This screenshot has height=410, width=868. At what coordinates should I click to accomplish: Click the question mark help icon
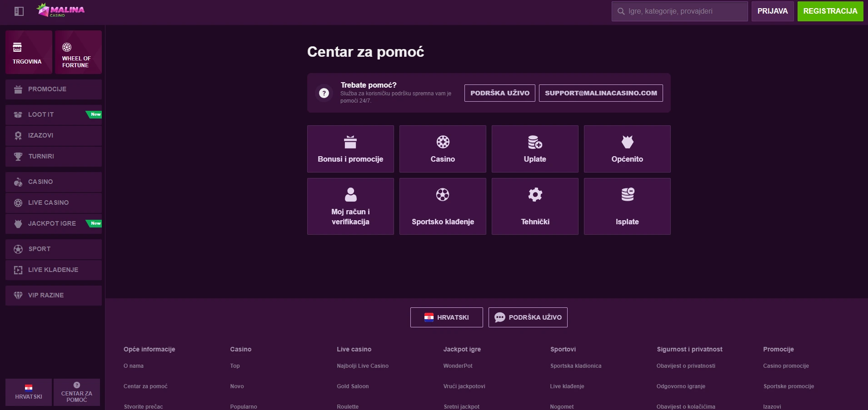[324, 93]
